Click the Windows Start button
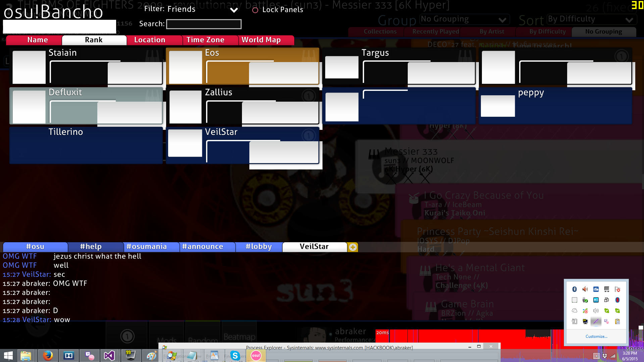 coord(8,356)
